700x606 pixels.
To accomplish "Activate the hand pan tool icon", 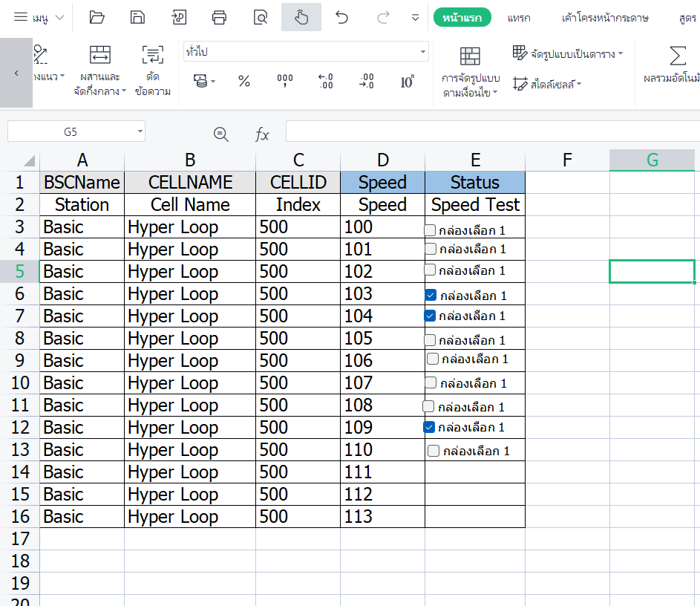I will pyautogui.click(x=301, y=16).
